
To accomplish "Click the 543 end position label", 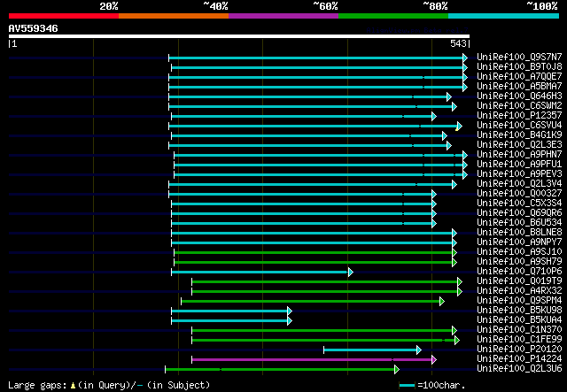I will coord(458,43).
